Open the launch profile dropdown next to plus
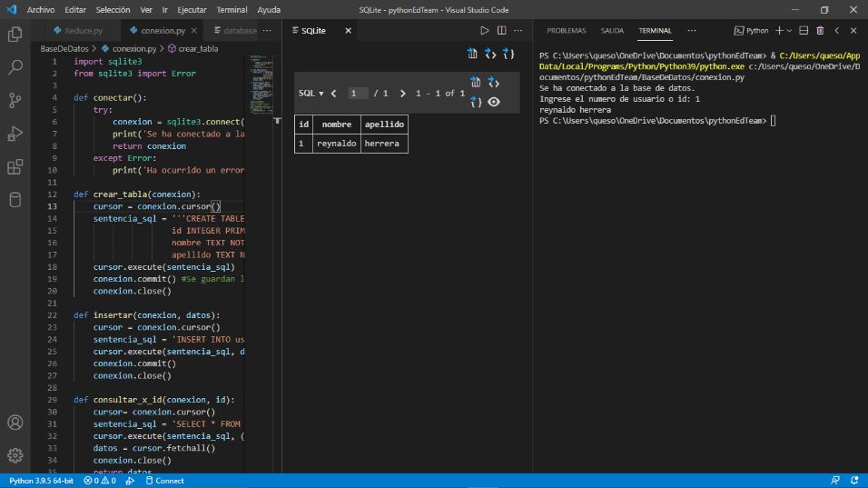The height and width of the screenshot is (488, 868). click(x=789, y=31)
